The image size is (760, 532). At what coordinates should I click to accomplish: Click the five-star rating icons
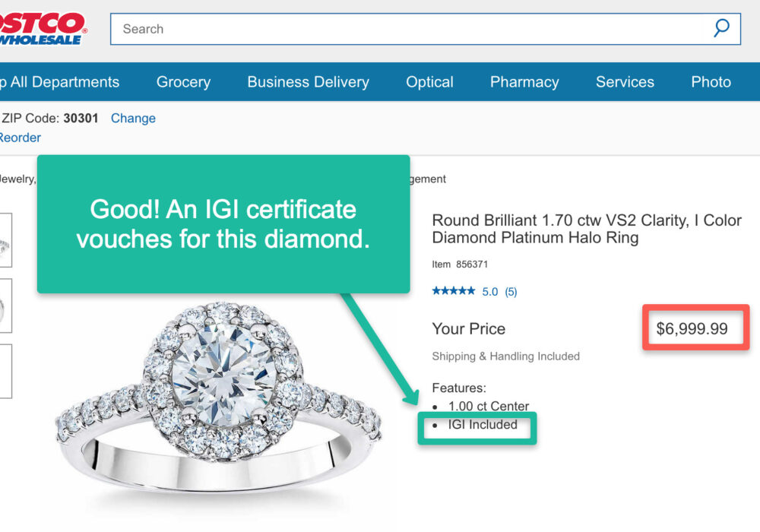453,291
